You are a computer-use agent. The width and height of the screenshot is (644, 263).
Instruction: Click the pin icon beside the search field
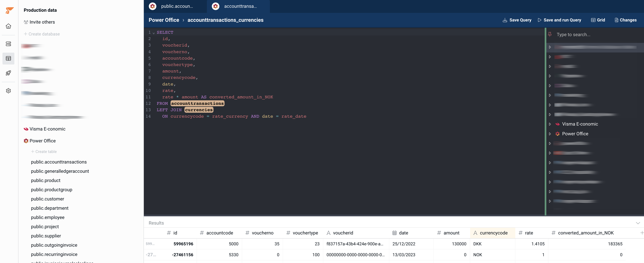[x=550, y=34]
